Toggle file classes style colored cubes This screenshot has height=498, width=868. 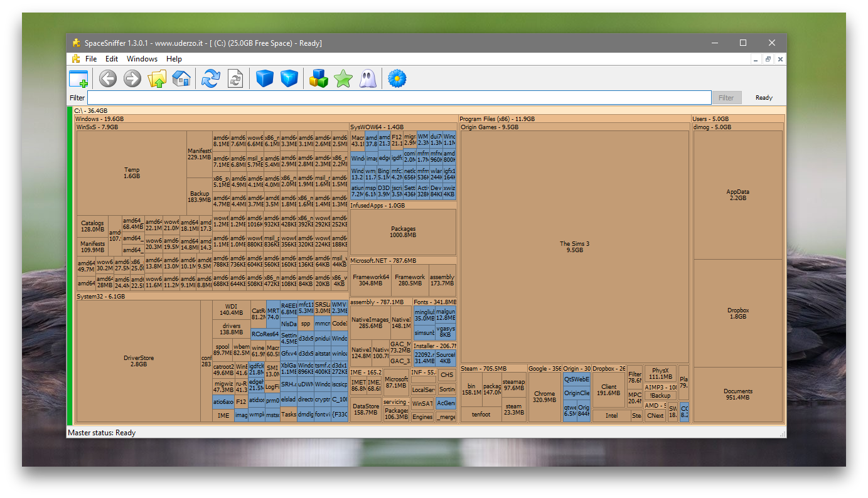(x=319, y=78)
